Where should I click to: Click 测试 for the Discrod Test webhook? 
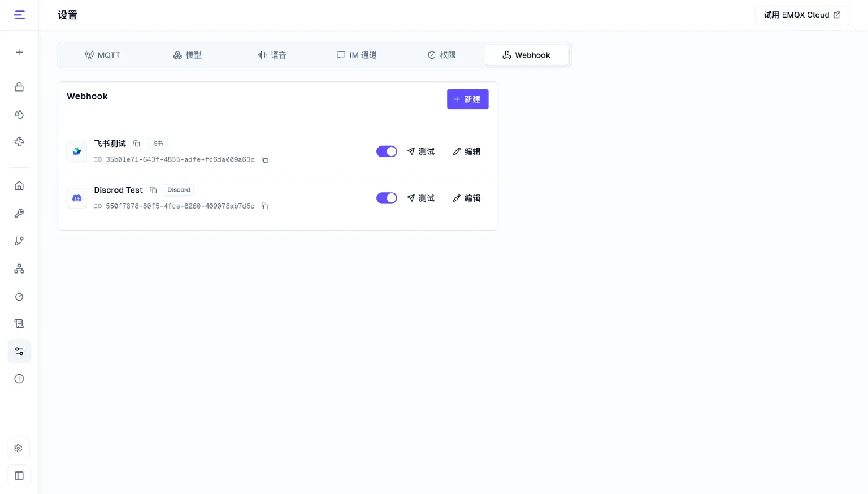pyautogui.click(x=421, y=198)
